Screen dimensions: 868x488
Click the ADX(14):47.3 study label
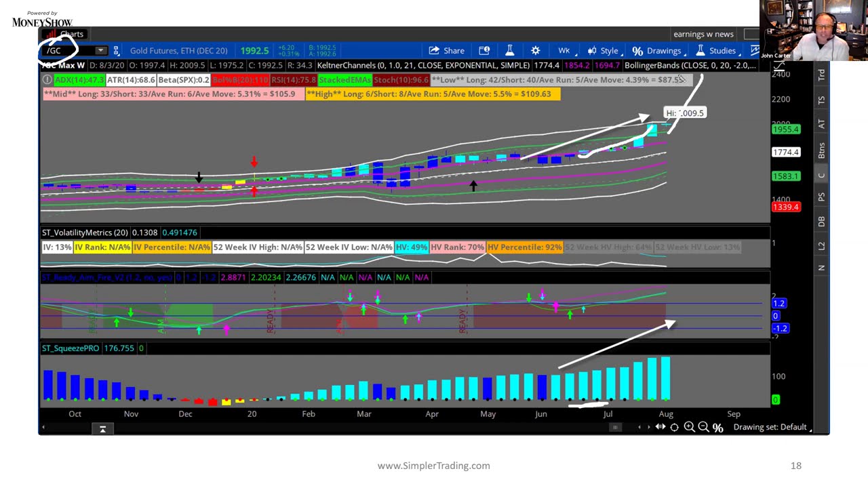click(x=79, y=80)
